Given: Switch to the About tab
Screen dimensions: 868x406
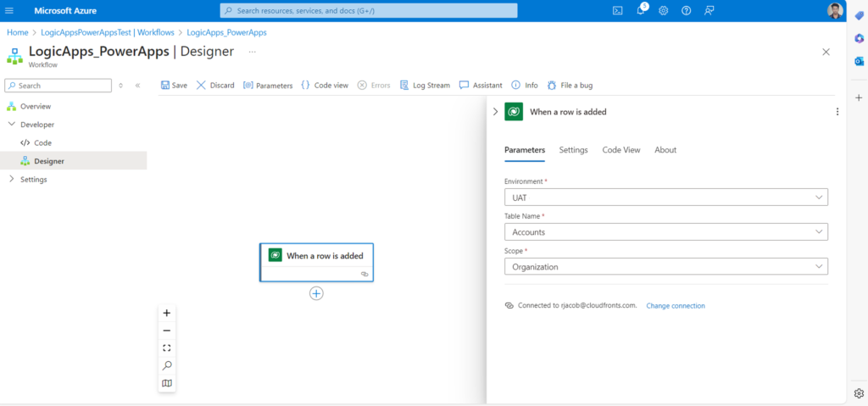Looking at the screenshot, I should (x=665, y=150).
